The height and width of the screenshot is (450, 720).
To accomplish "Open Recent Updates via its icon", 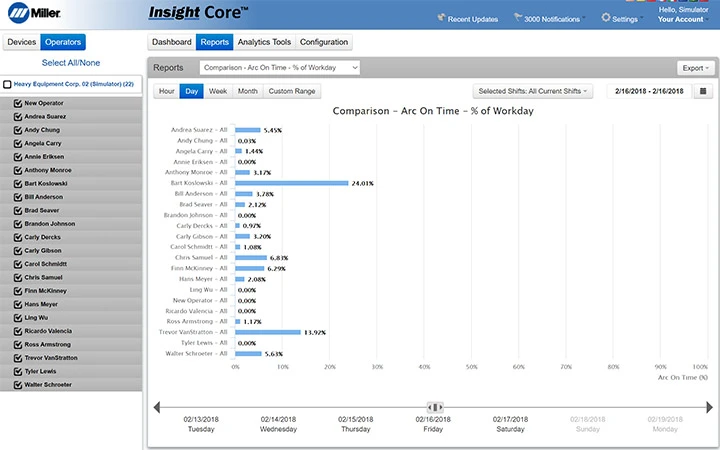I will (441, 17).
